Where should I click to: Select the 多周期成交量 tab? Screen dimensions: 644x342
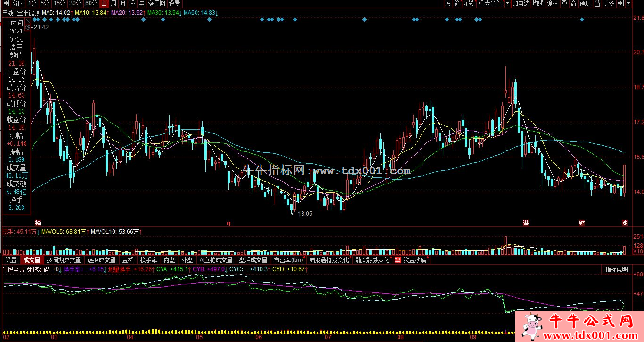click(x=64, y=260)
